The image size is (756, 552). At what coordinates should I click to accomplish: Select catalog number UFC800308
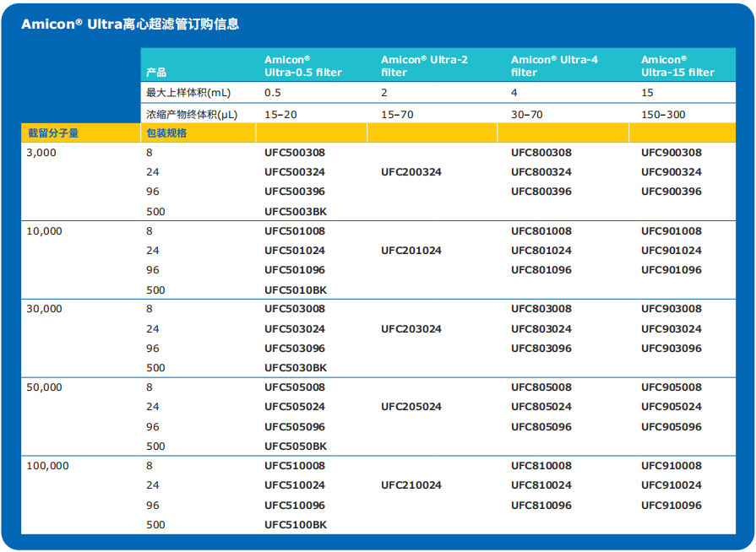tap(541, 153)
